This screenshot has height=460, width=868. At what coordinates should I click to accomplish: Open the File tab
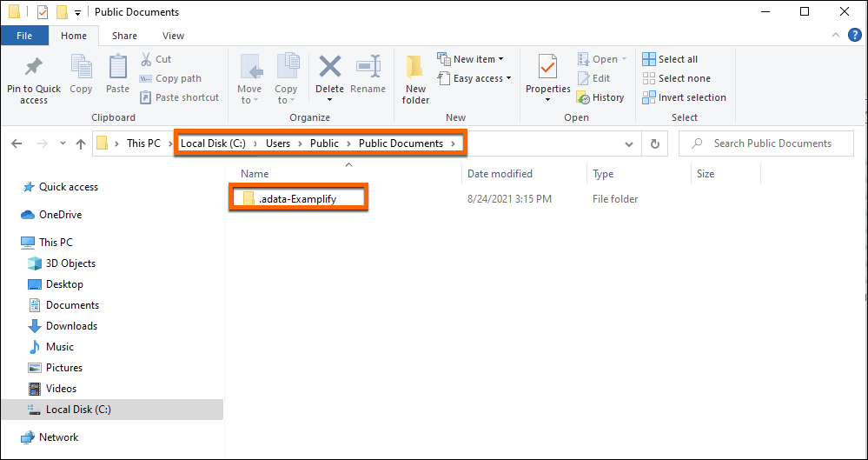point(24,36)
